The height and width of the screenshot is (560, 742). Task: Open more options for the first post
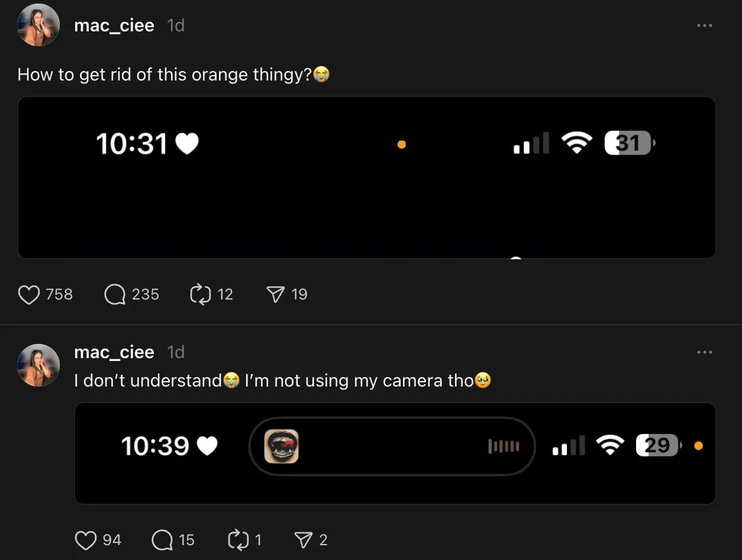(704, 25)
